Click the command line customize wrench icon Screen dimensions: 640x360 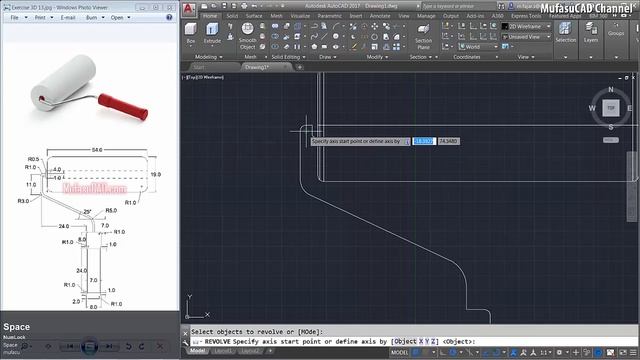click(x=185, y=343)
